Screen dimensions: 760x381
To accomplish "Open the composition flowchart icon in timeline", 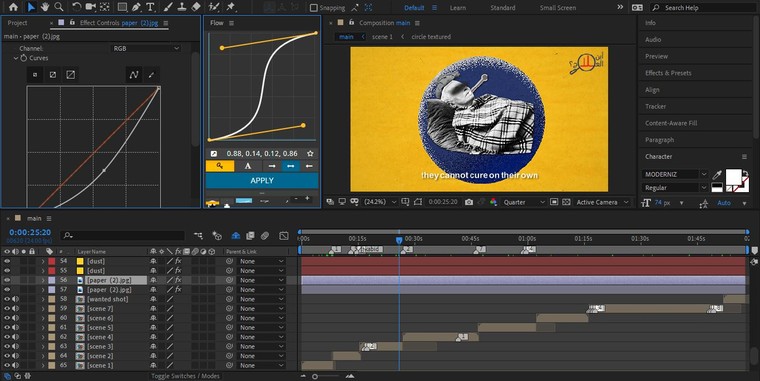I will coord(198,236).
